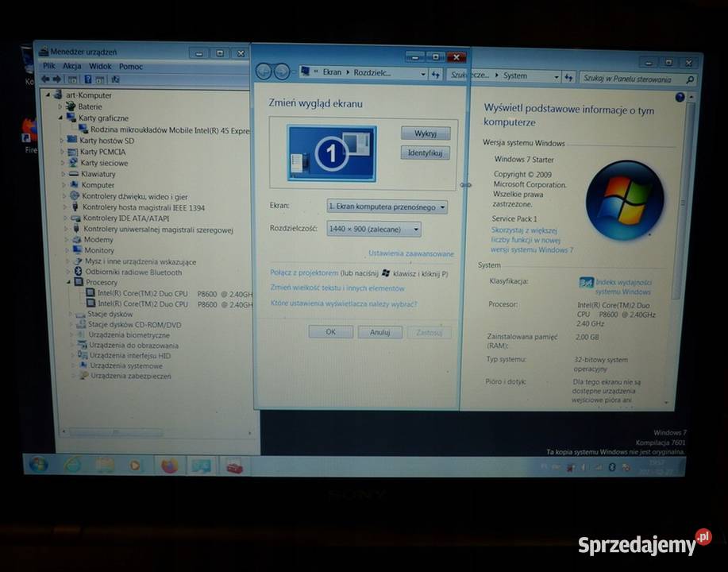Click Device Manager forward arrow toolbar icon
Screen dimensions: 728x572
[x=56, y=79]
